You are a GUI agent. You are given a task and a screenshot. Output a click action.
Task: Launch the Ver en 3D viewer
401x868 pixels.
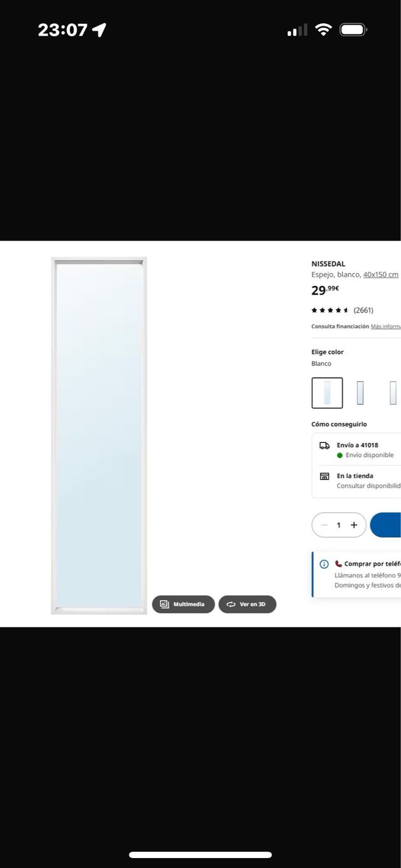pos(247,604)
